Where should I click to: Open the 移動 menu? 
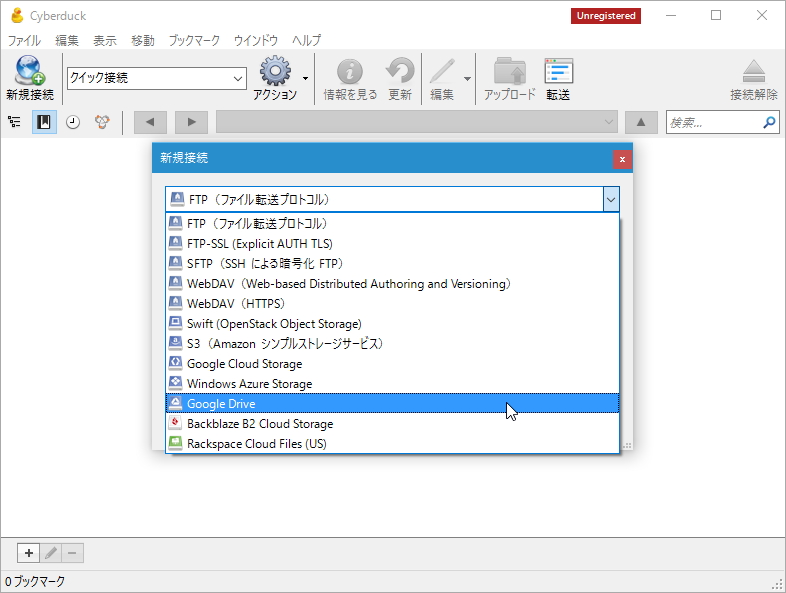[x=143, y=40]
